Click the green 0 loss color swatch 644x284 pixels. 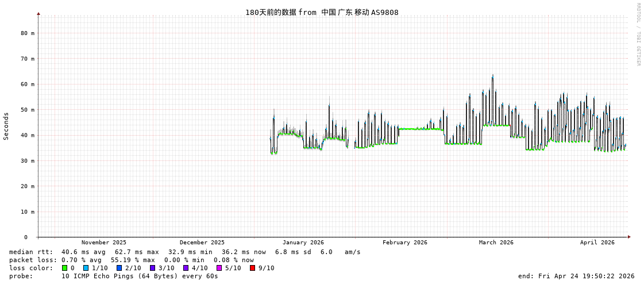click(x=65, y=268)
